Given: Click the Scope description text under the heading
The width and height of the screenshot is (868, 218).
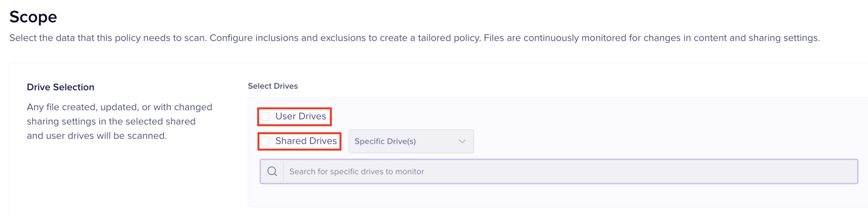Looking at the screenshot, I should click(x=414, y=38).
